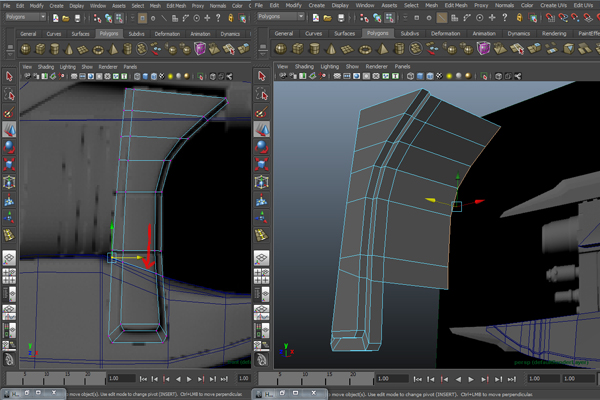Switch left window to four-view layout
This screenshot has width=600, height=400.
coord(9,276)
